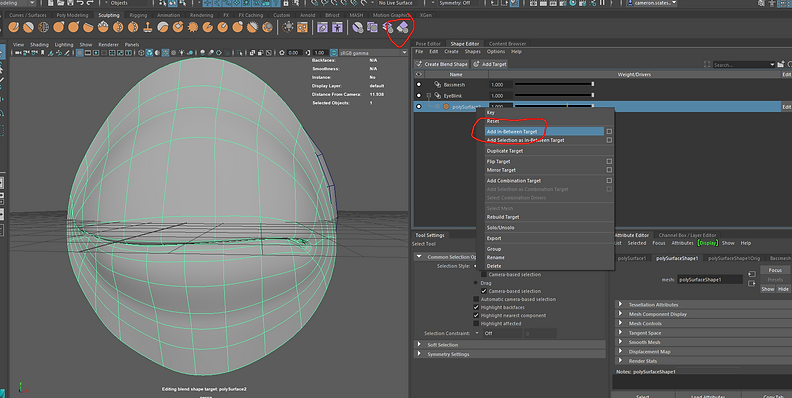The image size is (792, 398).
Task: Switch to Pose Editor tab
Action: 428,44
